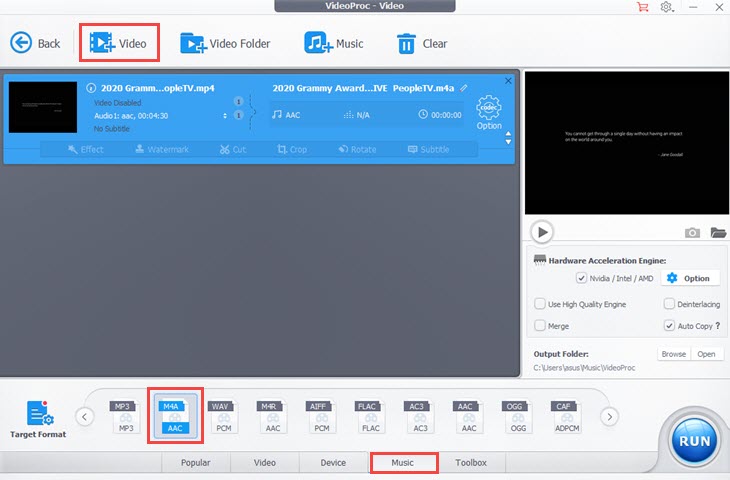Open the Crop tool
This screenshot has height=480, width=730.
(x=292, y=149)
